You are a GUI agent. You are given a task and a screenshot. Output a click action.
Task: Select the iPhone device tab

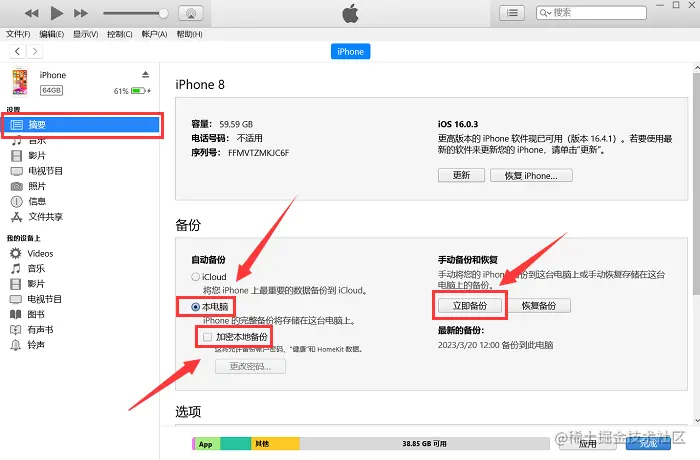(x=350, y=51)
